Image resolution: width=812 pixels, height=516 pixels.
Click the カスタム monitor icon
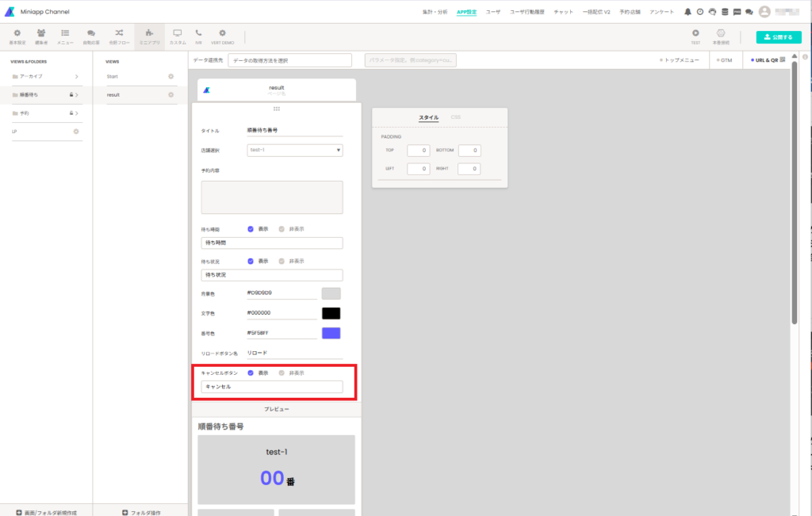pyautogui.click(x=178, y=33)
